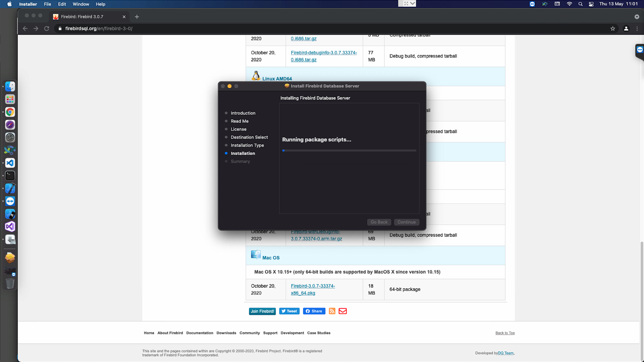The height and width of the screenshot is (362, 644).
Task: Launch the purple Safari compass icon
Action: pyautogui.click(x=10, y=125)
